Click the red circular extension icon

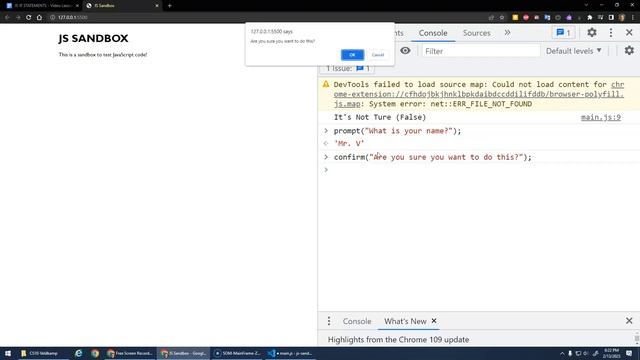(x=526, y=18)
